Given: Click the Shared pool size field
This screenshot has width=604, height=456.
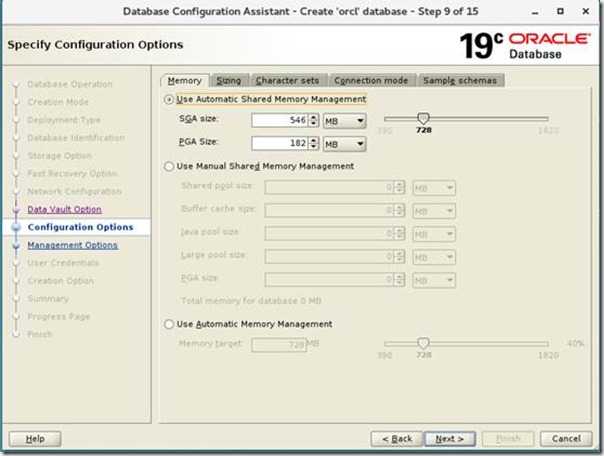Looking at the screenshot, I should point(329,188).
